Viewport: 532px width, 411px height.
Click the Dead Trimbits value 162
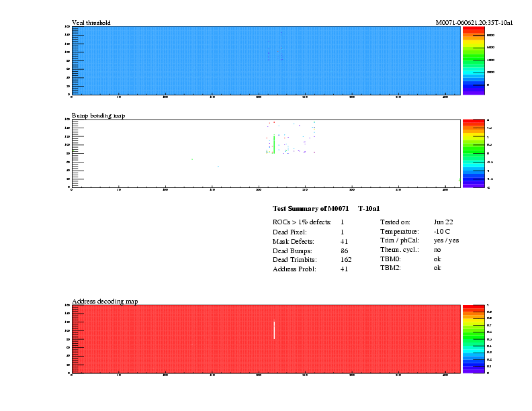point(346,260)
